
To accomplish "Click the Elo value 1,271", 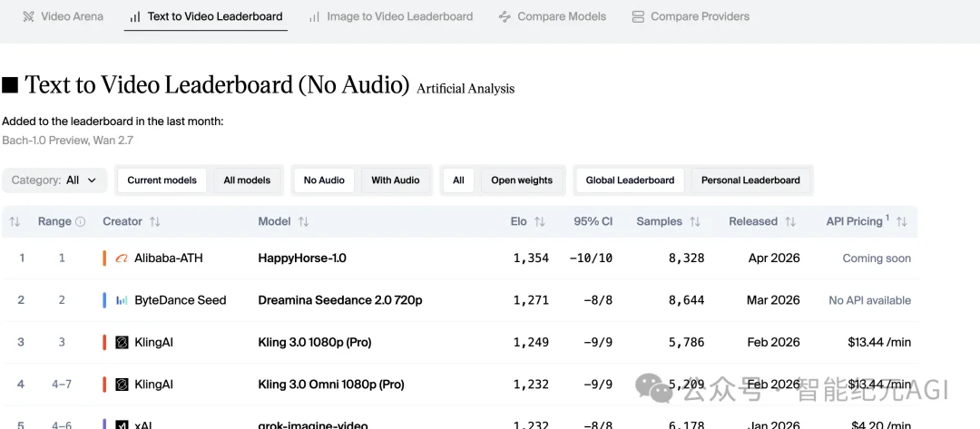I will (531, 300).
